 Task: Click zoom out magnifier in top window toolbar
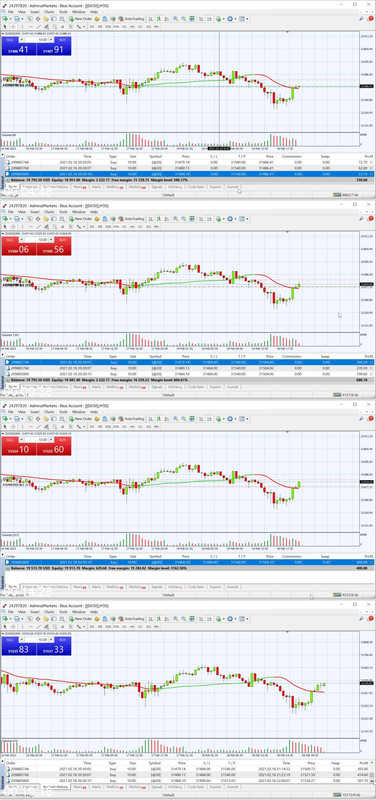(x=183, y=18)
